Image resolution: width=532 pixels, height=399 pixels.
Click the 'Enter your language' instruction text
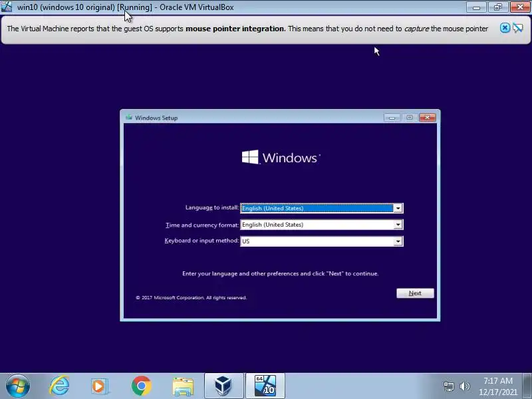point(280,273)
